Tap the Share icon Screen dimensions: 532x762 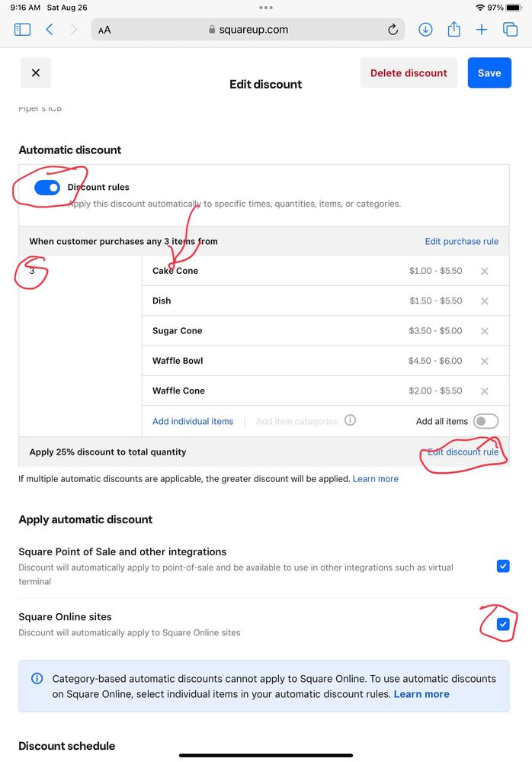[x=453, y=30]
